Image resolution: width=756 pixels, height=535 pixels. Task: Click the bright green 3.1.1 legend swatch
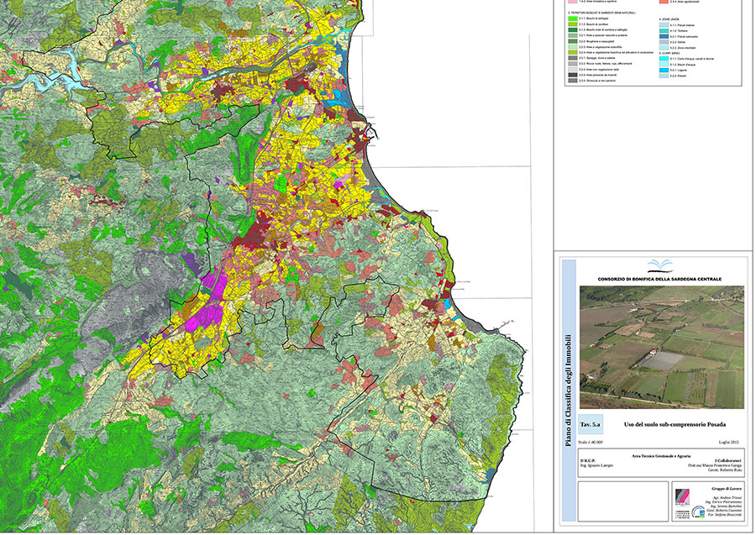click(x=572, y=18)
